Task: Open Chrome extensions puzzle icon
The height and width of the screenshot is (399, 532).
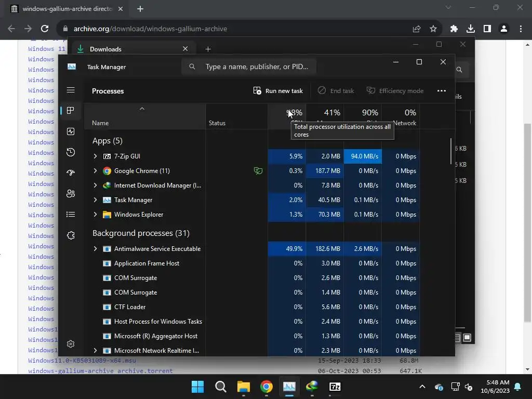Action: coord(454,29)
